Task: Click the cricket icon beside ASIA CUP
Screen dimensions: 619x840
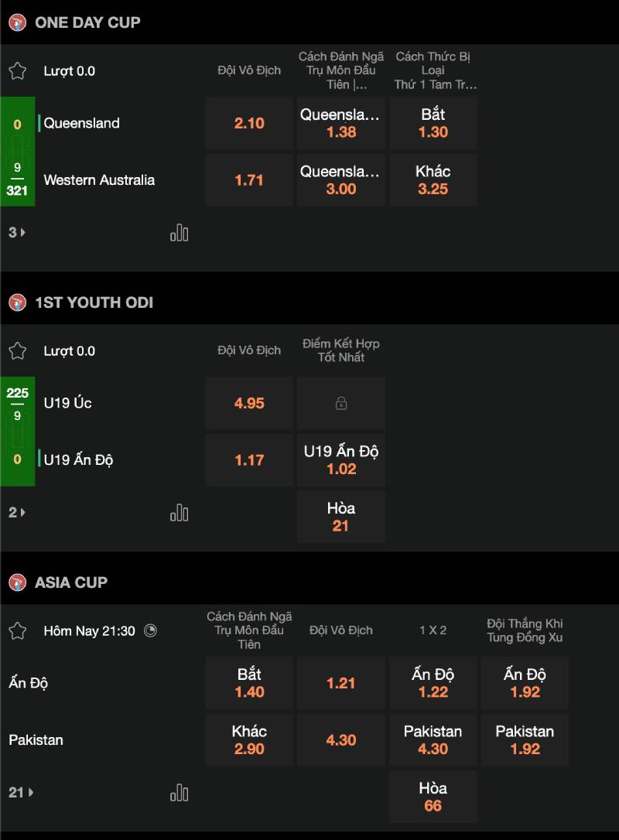Action: tap(17, 582)
